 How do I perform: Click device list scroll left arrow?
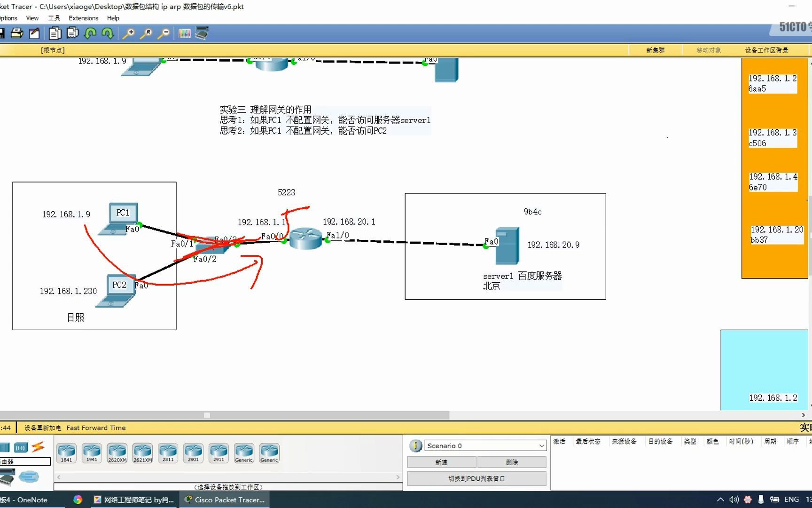59,477
